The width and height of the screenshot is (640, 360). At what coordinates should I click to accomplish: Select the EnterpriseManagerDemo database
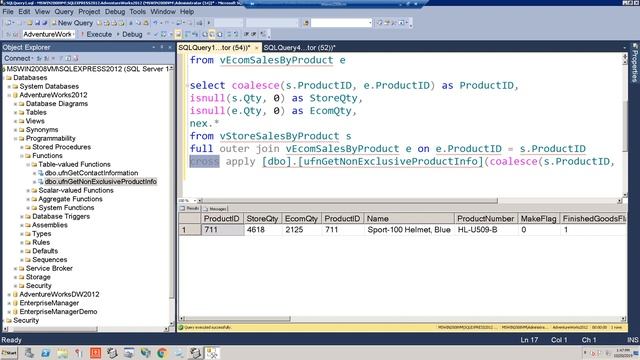tap(58, 312)
